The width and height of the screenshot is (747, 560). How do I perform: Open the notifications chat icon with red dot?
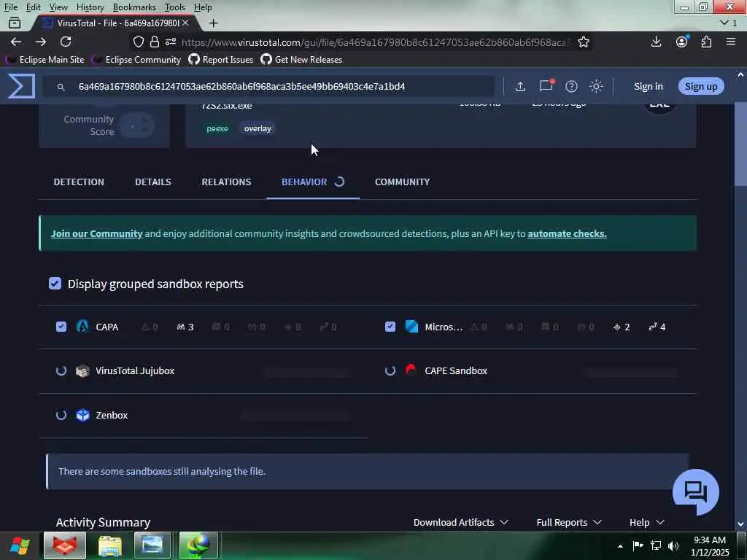546,86
